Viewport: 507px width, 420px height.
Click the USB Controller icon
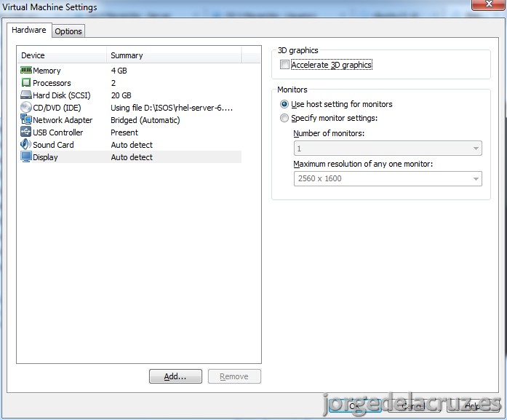tap(26, 132)
